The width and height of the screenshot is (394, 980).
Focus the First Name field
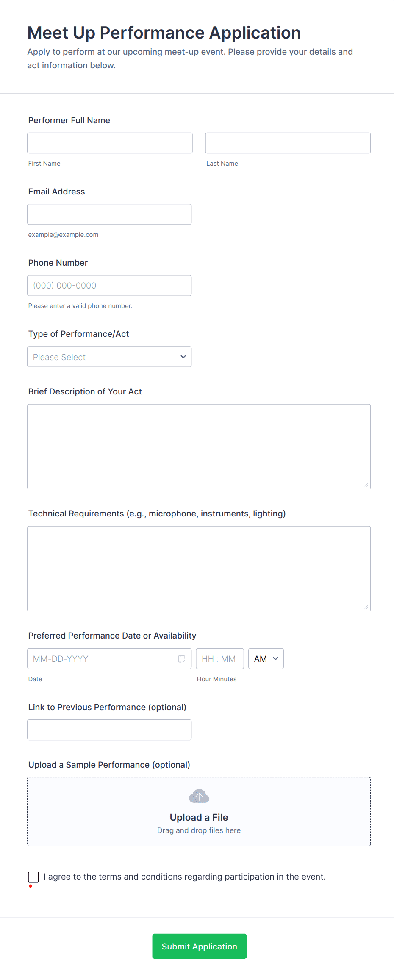point(110,143)
